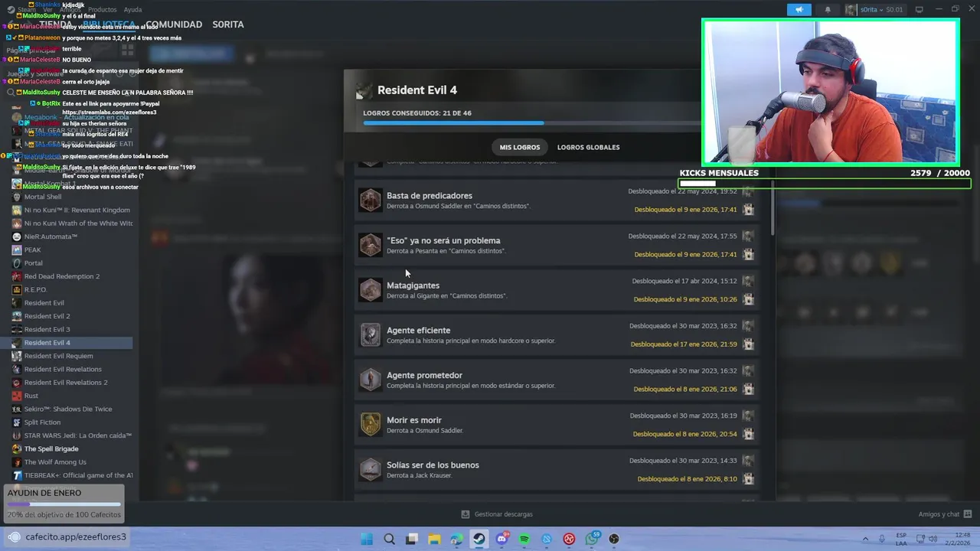This screenshot has height=551, width=980.
Task: Open WhatsApp from the taskbar
Action: click(592, 539)
